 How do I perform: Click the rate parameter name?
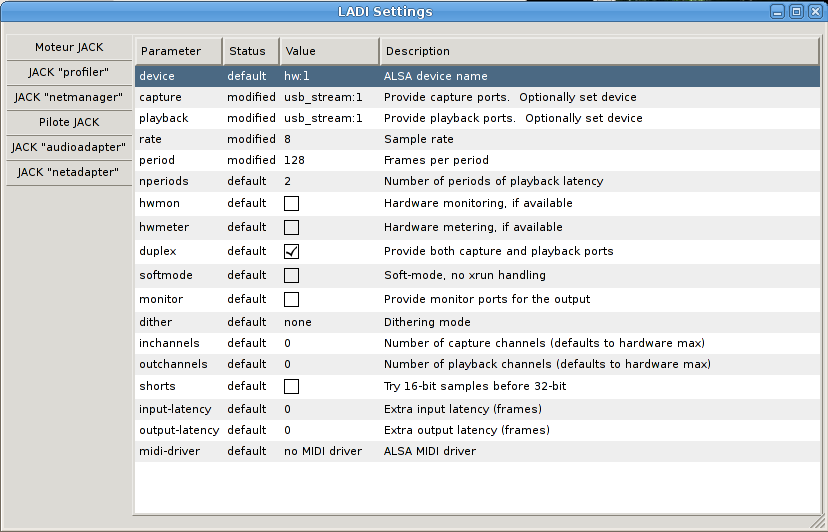[x=150, y=139]
